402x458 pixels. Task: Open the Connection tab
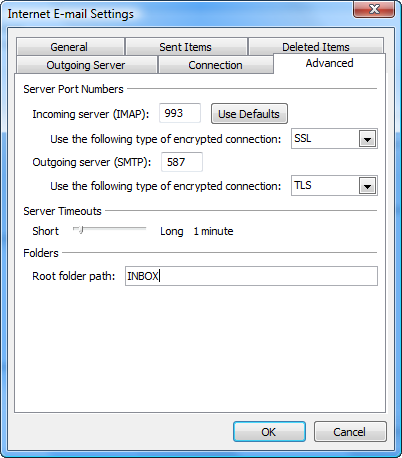point(215,65)
